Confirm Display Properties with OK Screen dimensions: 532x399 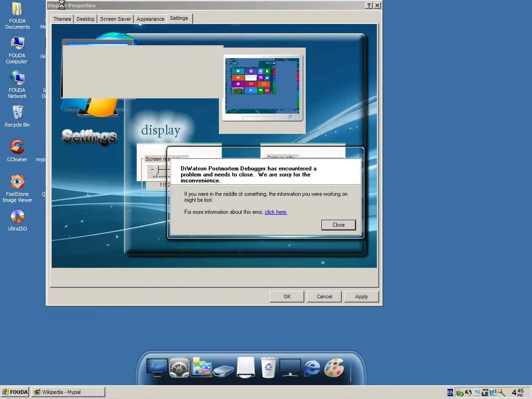(287, 296)
